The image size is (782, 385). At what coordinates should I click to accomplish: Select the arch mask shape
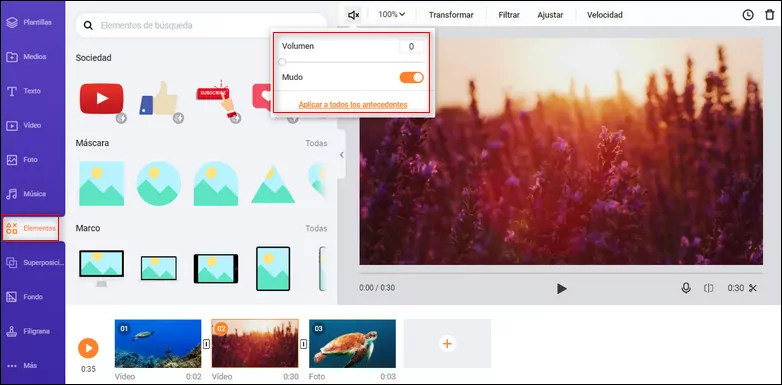tap(216, 184)
